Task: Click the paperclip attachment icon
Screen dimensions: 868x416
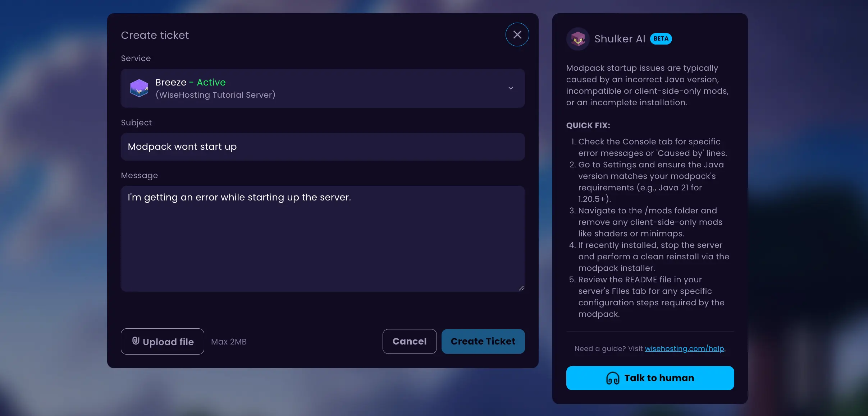Action: (136, 341)
